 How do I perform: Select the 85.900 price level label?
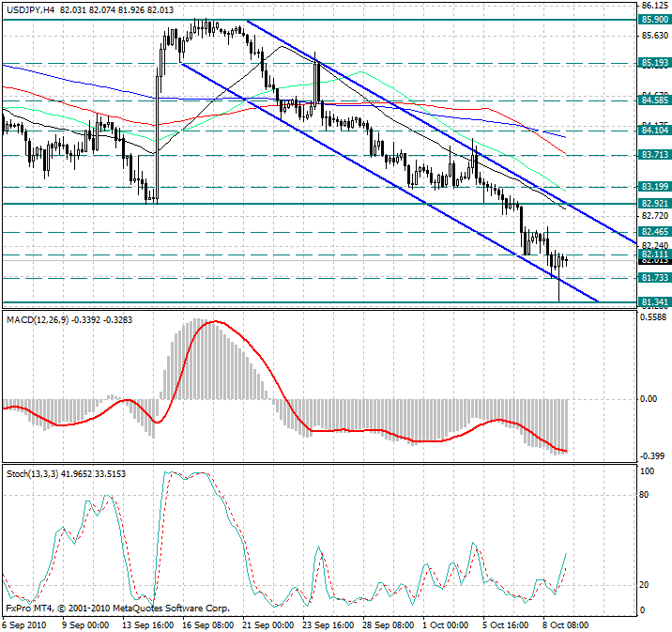654,20
